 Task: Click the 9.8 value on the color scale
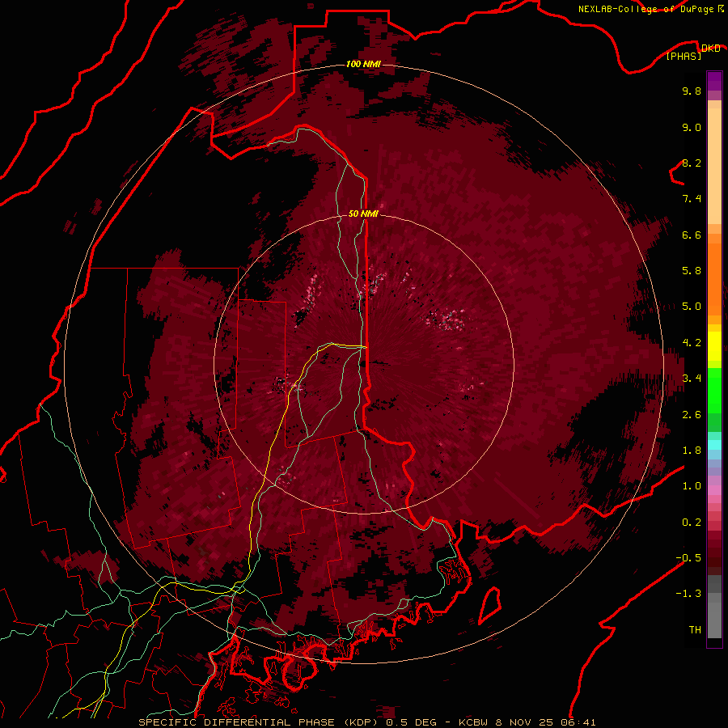click(x=692, y=91)
